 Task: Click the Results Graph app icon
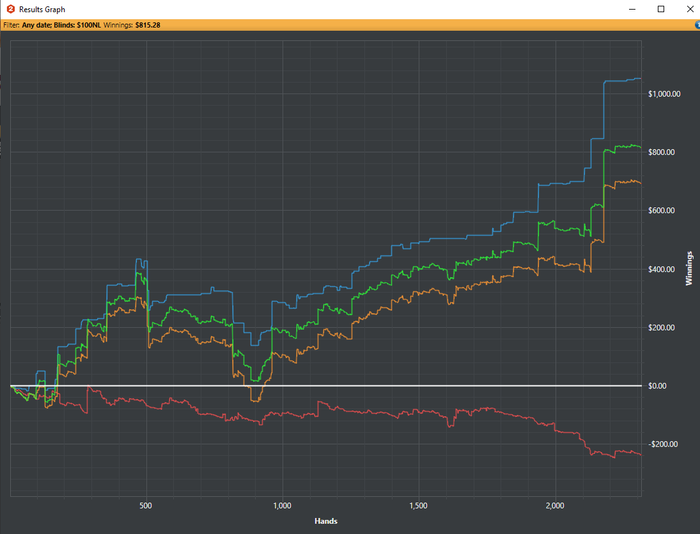click(11, 9)
